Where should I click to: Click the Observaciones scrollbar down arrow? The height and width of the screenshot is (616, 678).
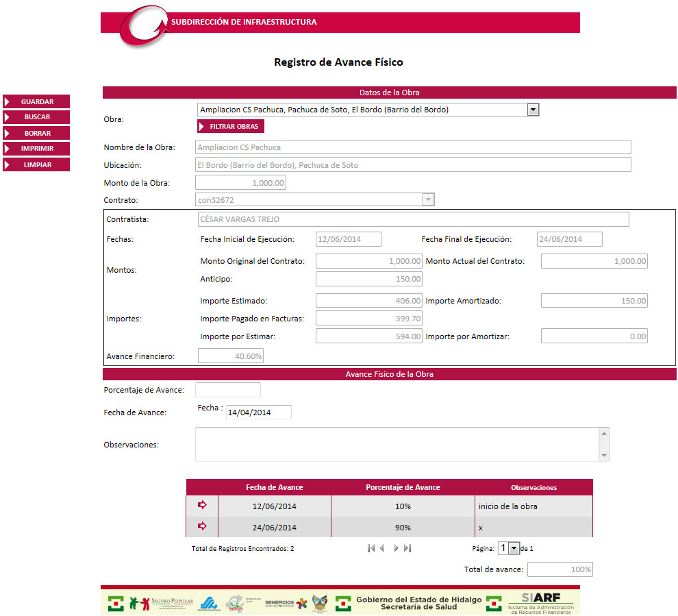pyautogui.click(x=604, y=456)
